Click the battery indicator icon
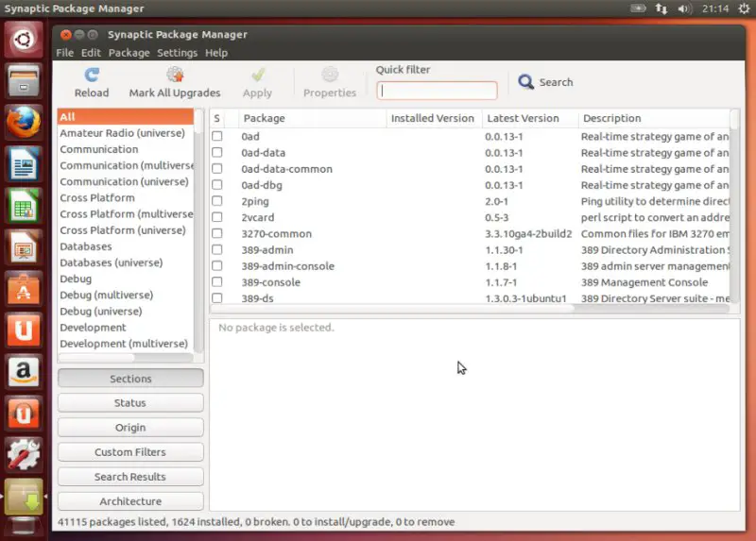The width and height of the screenshot is (756, 541). tap(638, 8)
